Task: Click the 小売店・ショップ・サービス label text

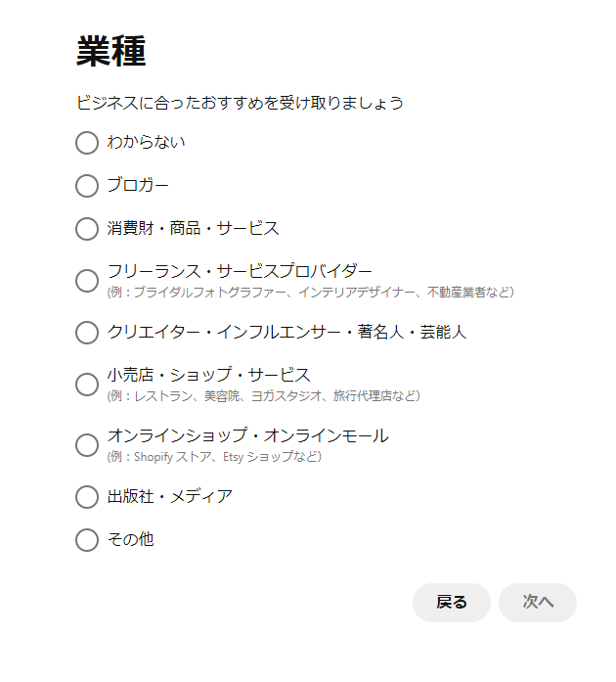Action: point(208,375)
